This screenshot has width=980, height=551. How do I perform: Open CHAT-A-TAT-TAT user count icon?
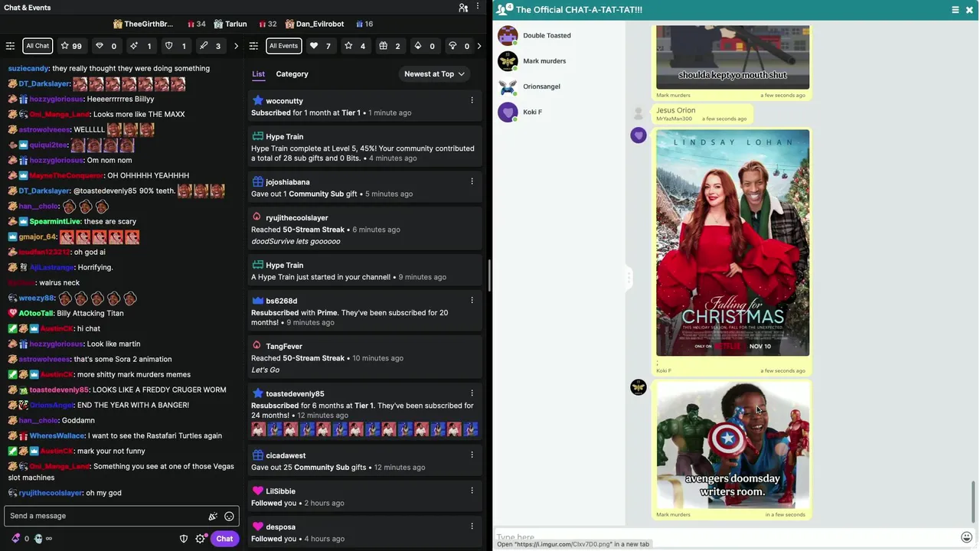click(505, 9)
